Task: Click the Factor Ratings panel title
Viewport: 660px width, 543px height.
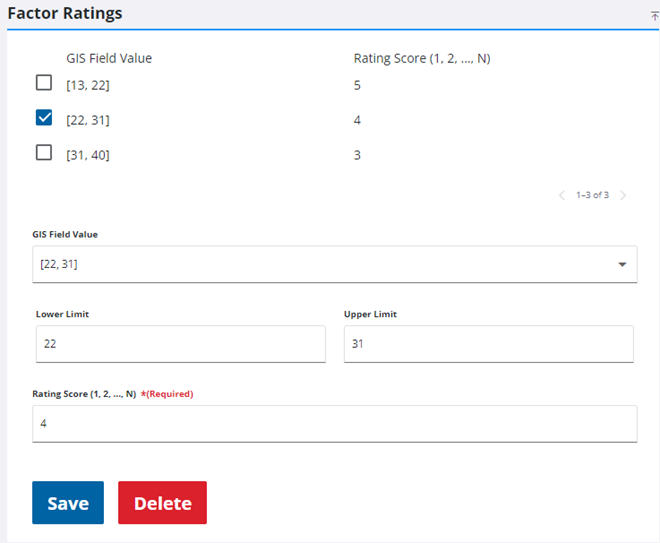Action: pos(65,14)
